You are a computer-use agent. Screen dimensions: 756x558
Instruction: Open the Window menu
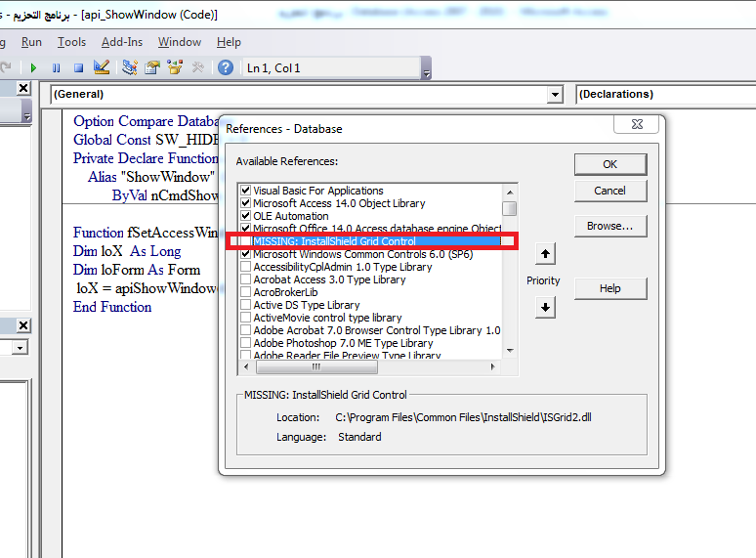[180, 42]
